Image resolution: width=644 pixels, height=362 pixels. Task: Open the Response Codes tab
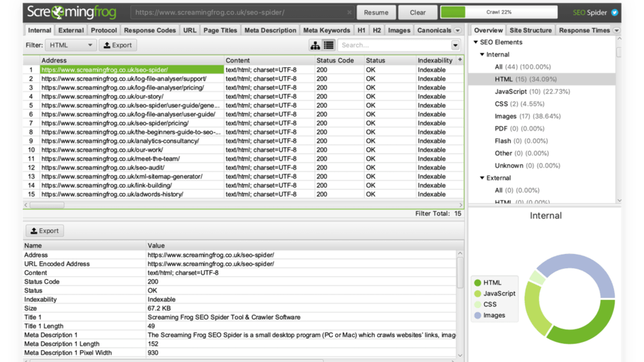[x=150, y=30]
